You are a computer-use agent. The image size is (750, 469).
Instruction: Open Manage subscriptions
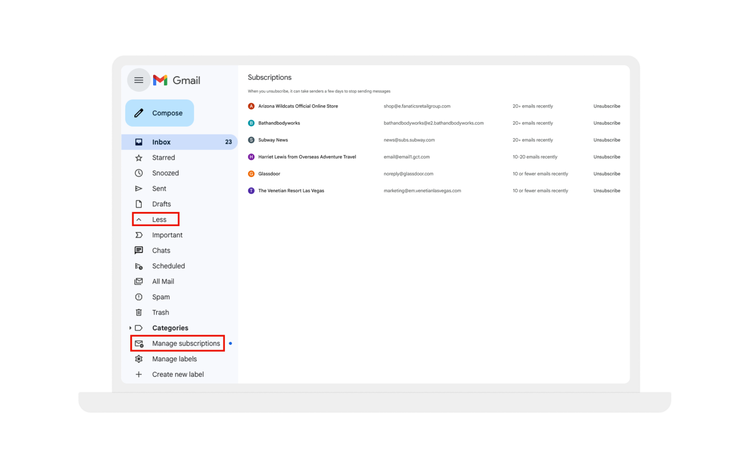pyautogui.click(x=185, y=343)
